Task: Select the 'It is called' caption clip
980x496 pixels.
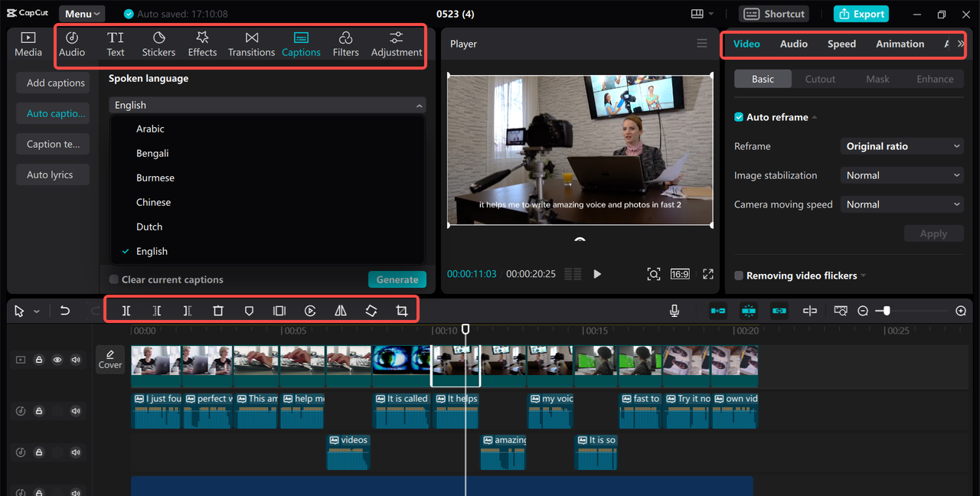Action: point(401,411)
